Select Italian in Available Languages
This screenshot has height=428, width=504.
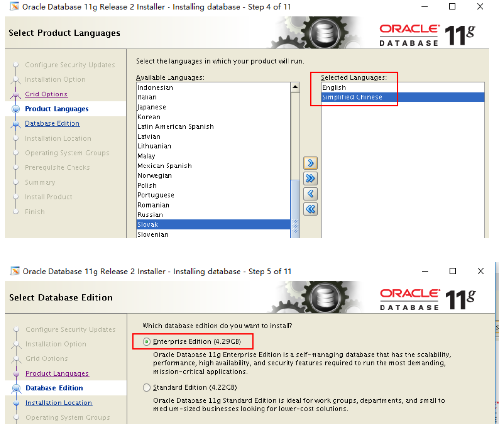click(x=214, y=97)
